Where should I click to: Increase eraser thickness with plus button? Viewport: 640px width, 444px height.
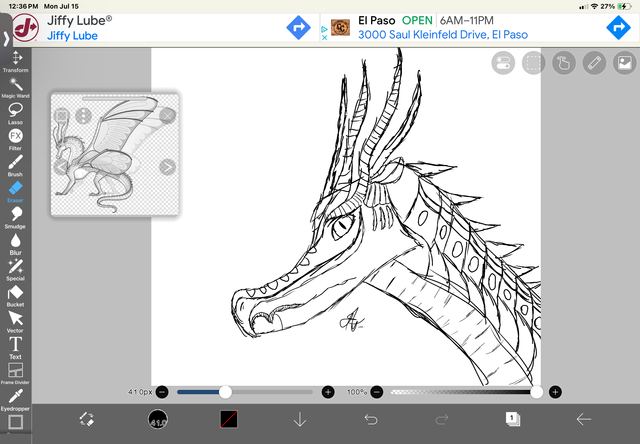328,392
